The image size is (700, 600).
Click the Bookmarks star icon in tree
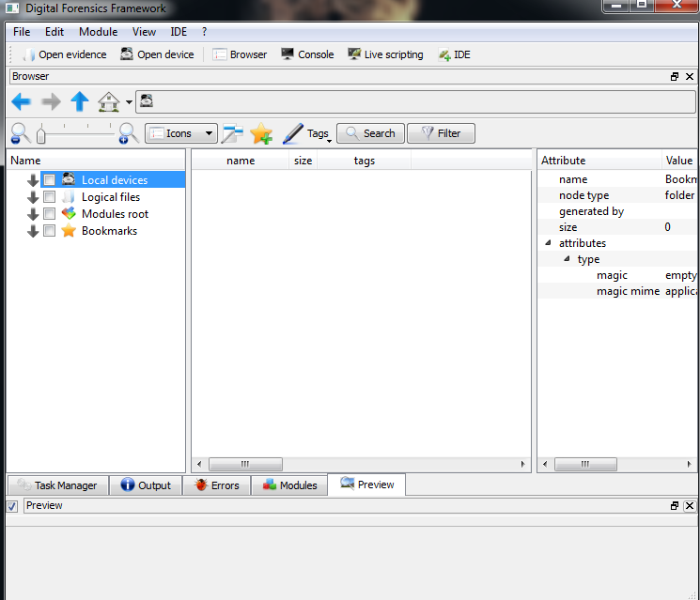[x=69, y=231]
